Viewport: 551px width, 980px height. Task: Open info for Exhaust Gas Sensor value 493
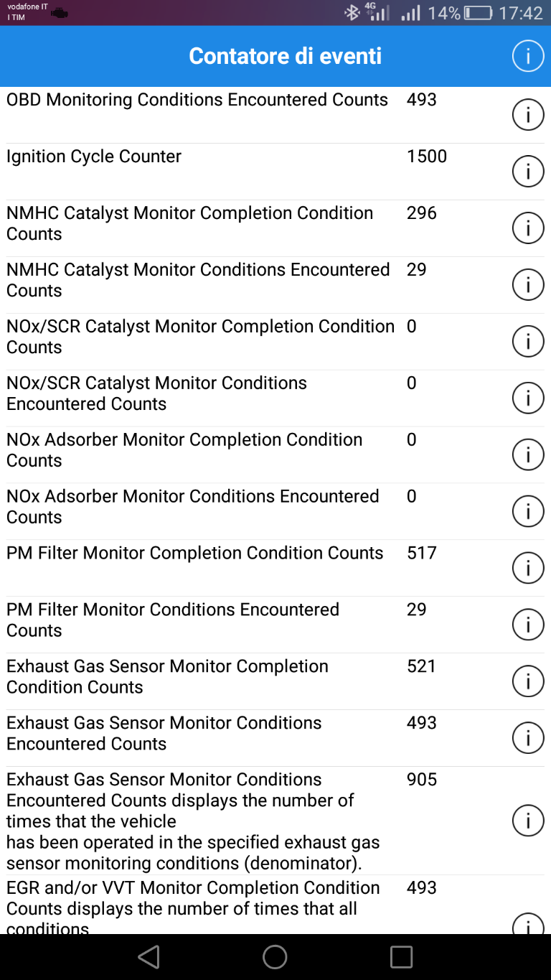(x=528, y=739)
